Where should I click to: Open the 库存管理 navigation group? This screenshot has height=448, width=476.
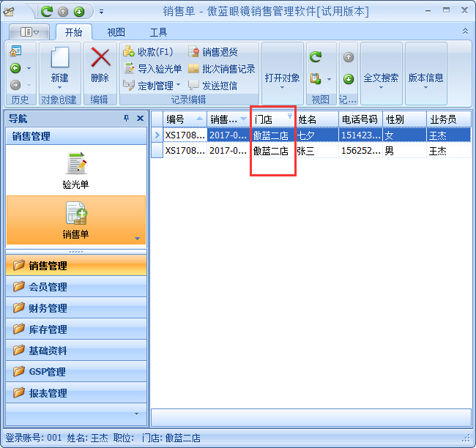48,329
